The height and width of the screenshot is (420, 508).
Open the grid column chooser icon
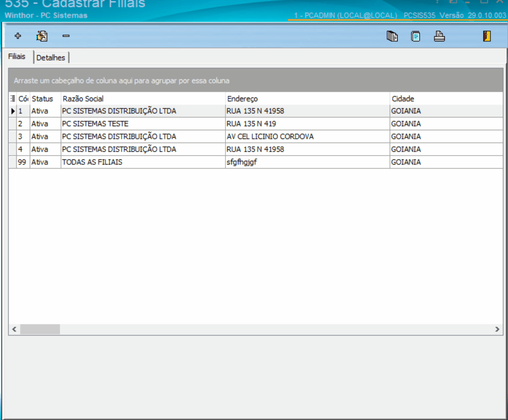(13, 98)
